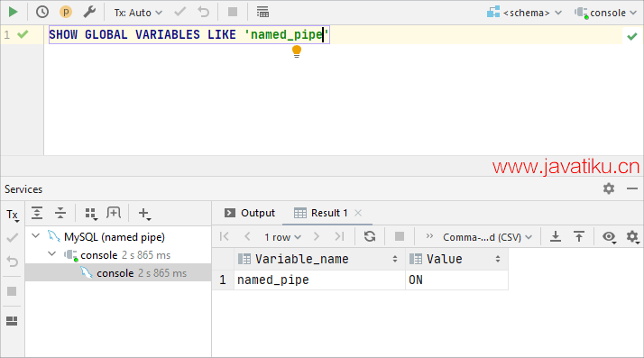Open Tx: Auto transaction mode dropdown
The image size is (644, 358).
pyautogui.click(x=138, y=13)
